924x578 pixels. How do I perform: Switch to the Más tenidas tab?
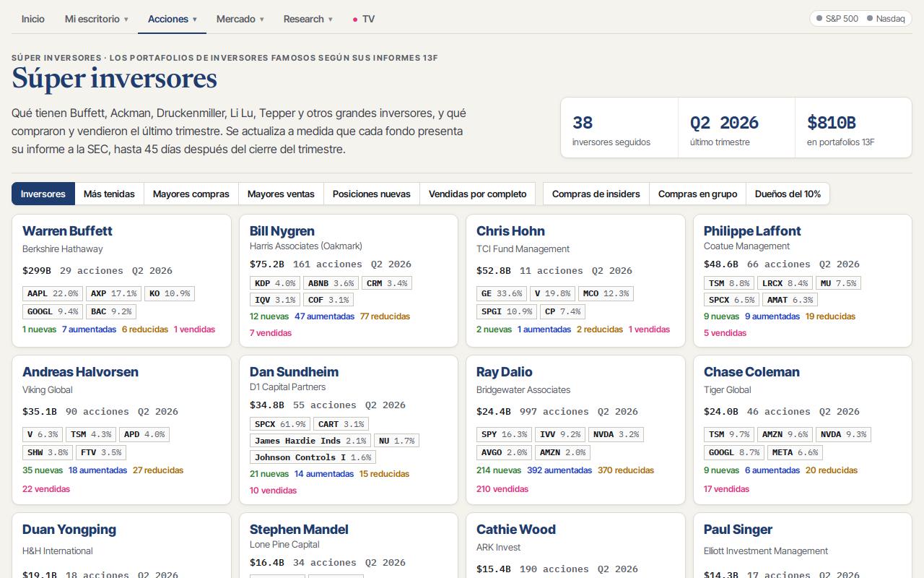coord(109,194)
